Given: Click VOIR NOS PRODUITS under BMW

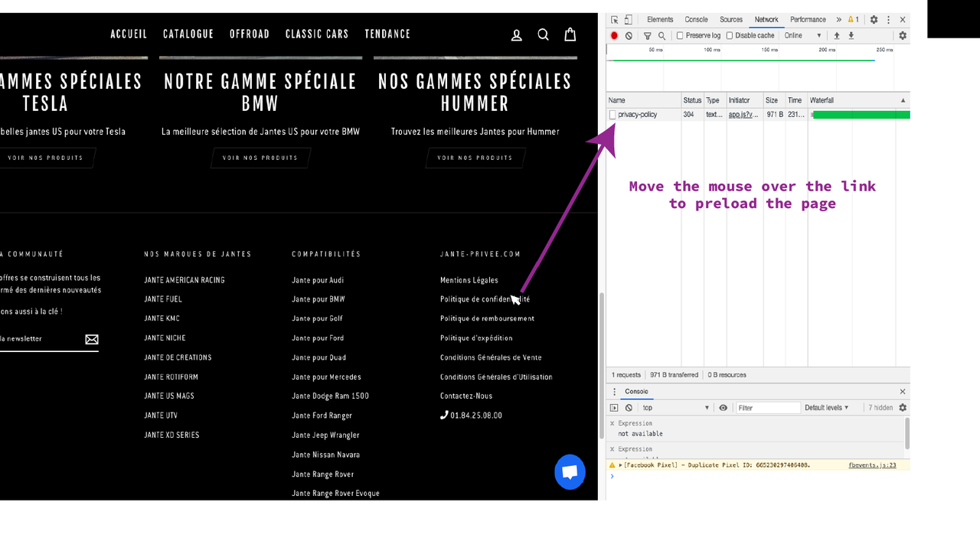Looking at the screenshot, I should (260, 158).
